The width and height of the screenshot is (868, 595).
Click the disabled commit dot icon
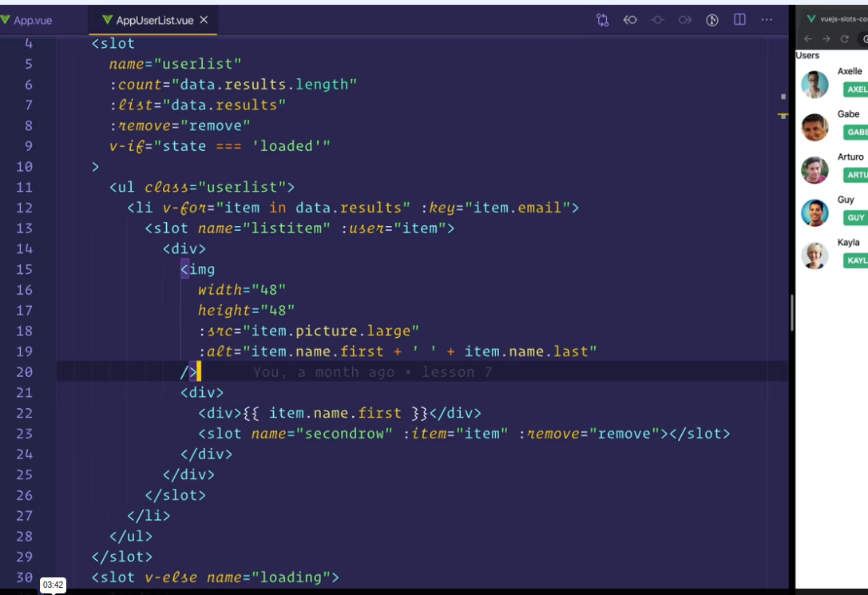[657, 20]
